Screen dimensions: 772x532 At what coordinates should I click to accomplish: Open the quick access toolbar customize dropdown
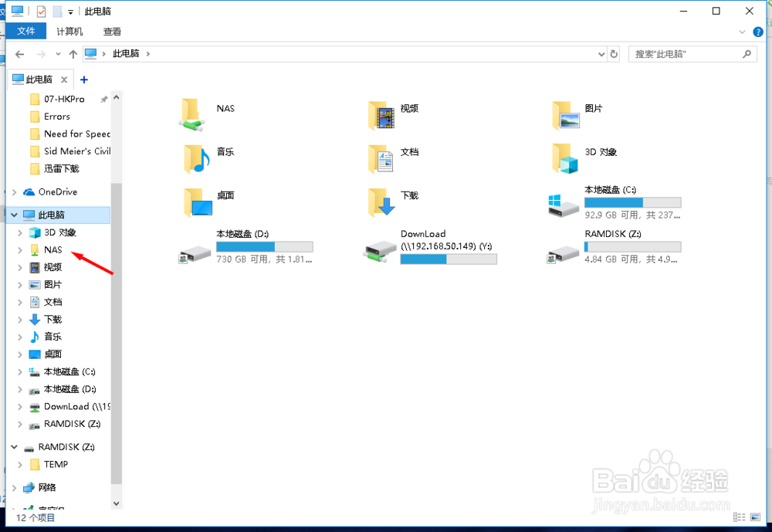(70, 12)
